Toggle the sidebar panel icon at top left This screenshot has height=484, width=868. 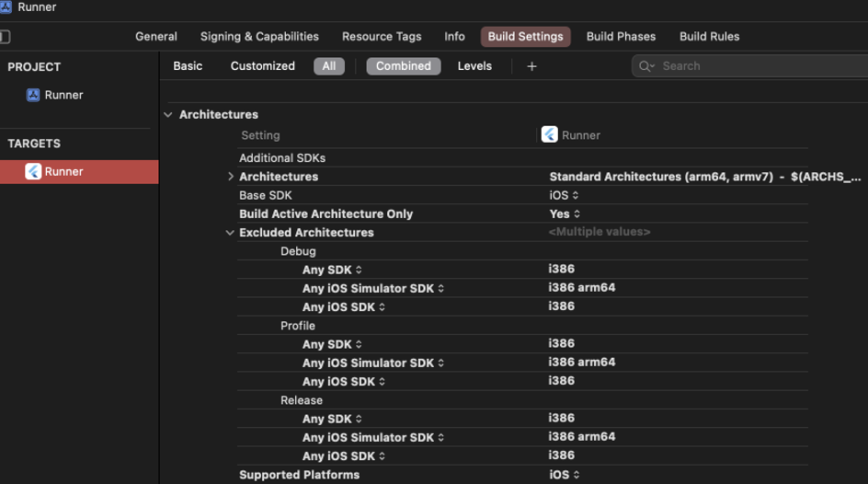tap(5, 37)
